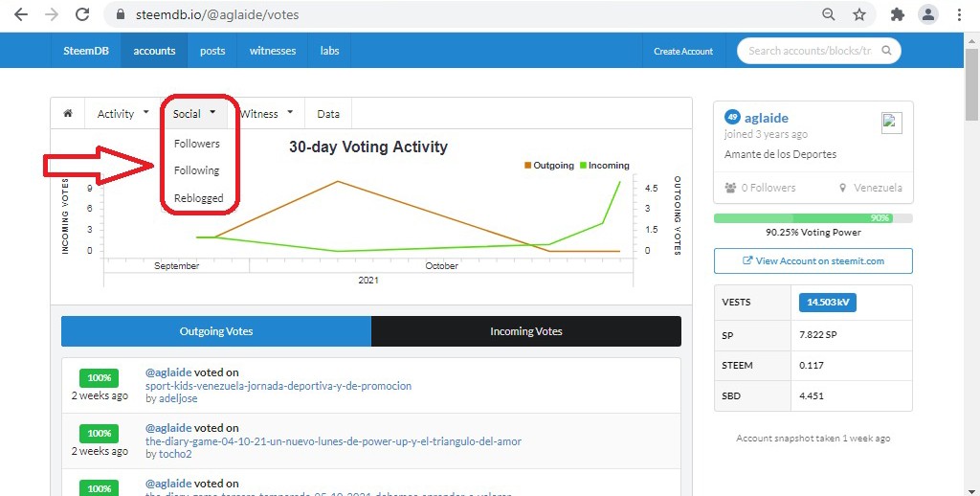Click the 0.117 STEEM value
Screen dimensions: 980x496
point(812,365)
